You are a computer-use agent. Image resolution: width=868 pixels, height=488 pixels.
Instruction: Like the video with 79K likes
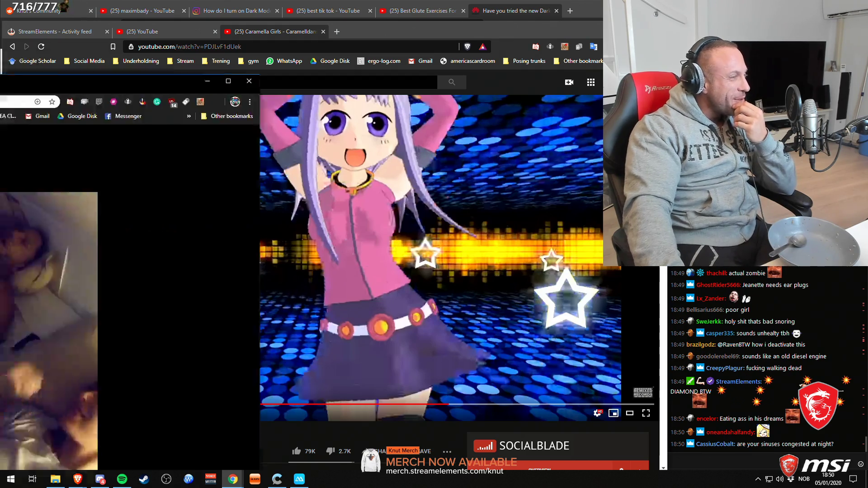pyautogui.click(x=303, y=451)
